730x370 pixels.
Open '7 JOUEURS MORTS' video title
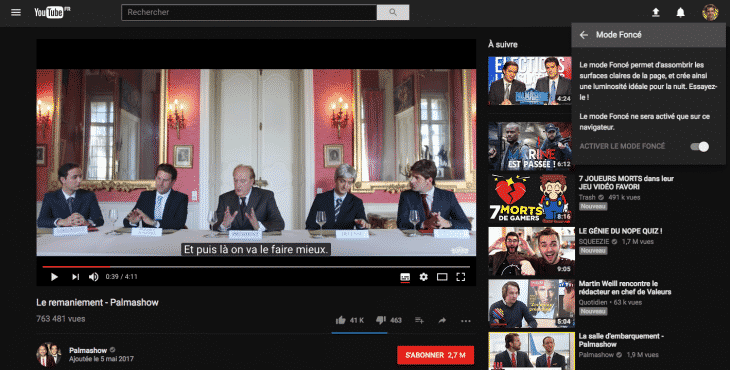(x=626, y=182)
